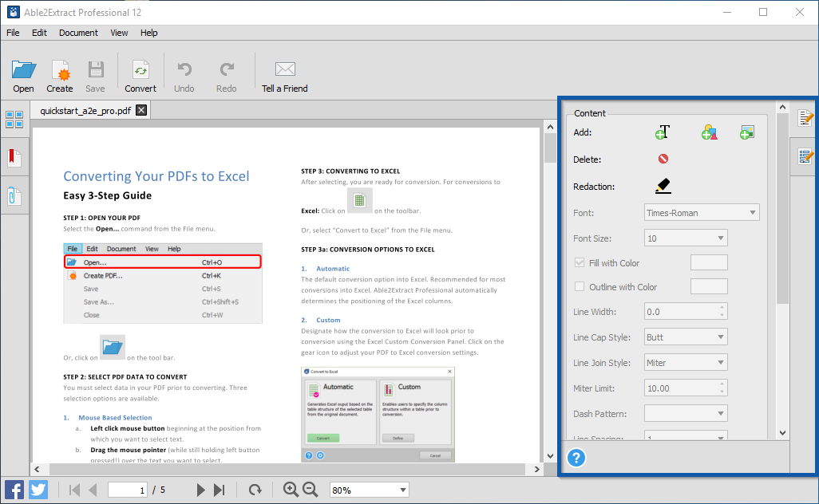Close the quickstart_a2e_pro.pdf tab
This screenshot has height=504, width=819.
pyautogui.click(x=141, y=110)
